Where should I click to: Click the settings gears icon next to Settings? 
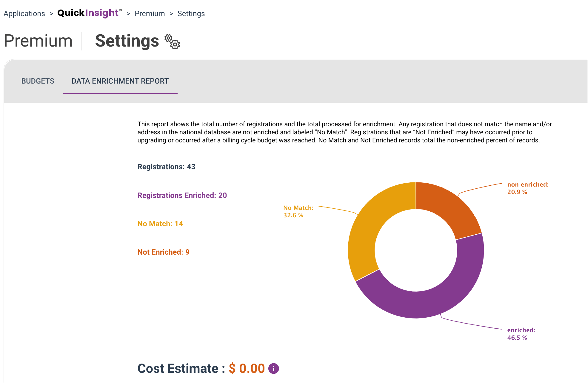[x=172, y=41]
